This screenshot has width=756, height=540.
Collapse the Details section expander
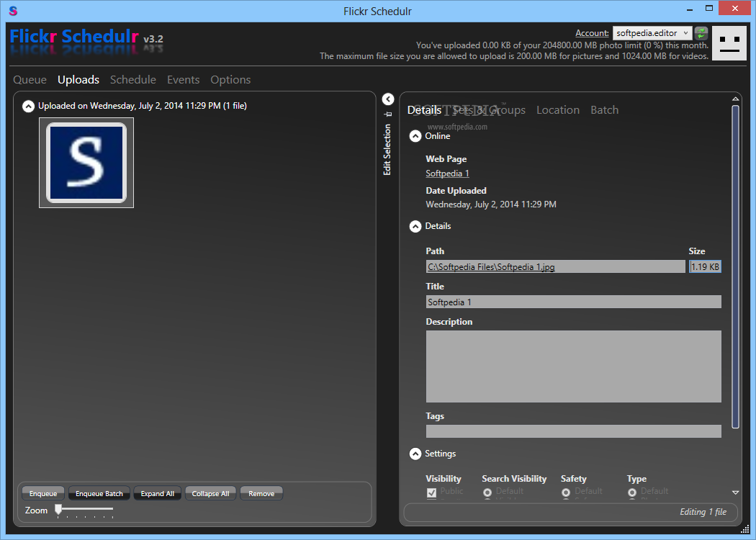(x=415, y=227)
